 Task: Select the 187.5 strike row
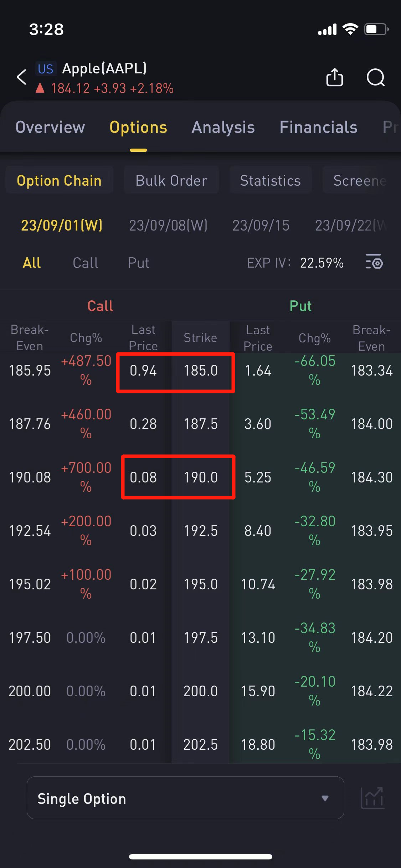(x=200, y=424)
